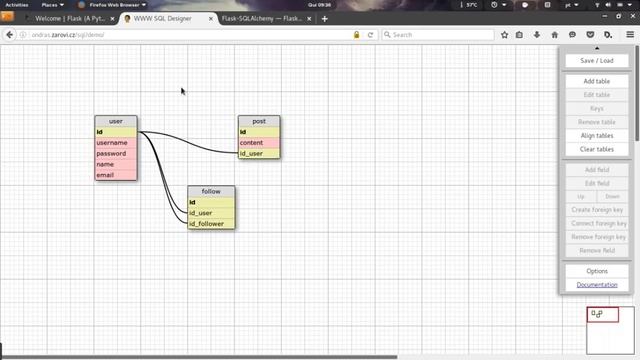Select the id field in user table
The image size is (640, 360).
click(x=116, y=132)
